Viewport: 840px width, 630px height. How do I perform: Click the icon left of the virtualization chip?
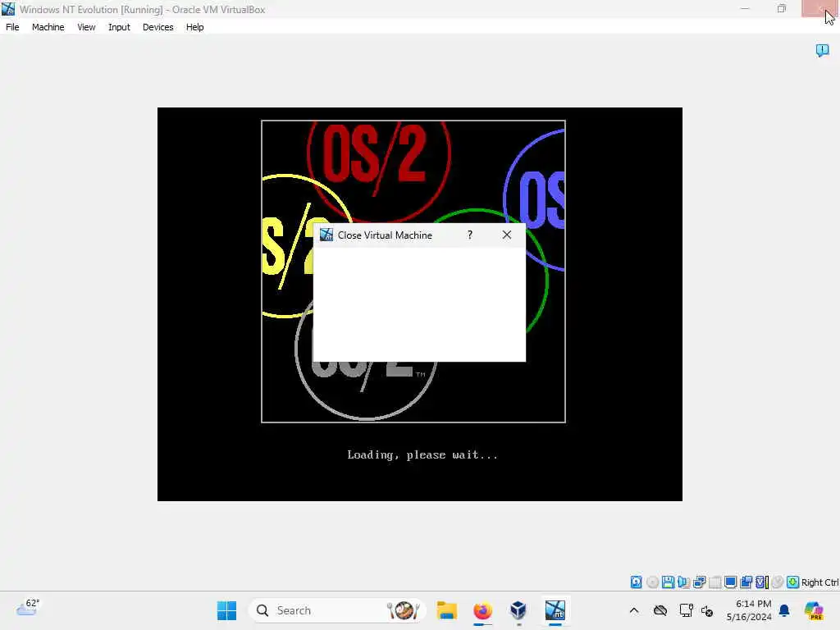(746, 582)
